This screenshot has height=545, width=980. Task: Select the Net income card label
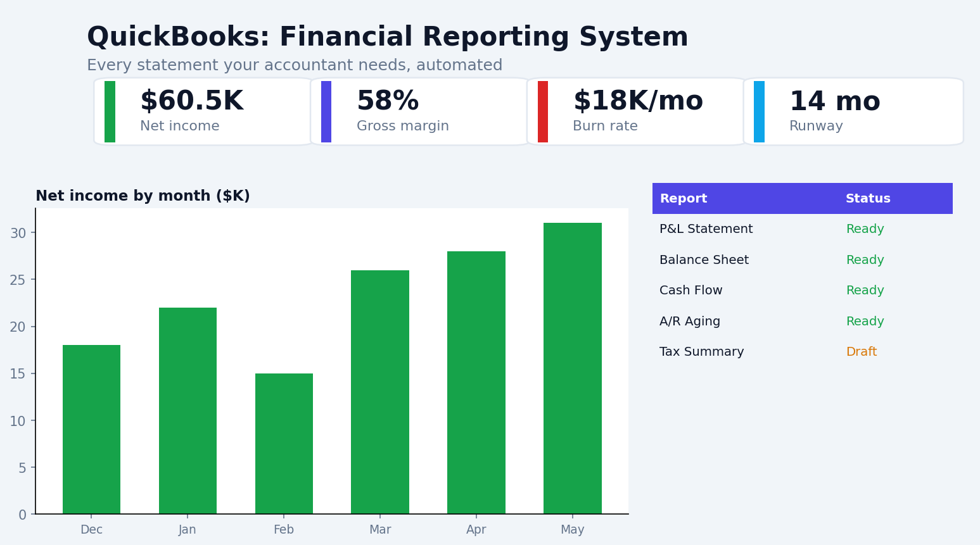pyautogui.click(x=180, y=126)
